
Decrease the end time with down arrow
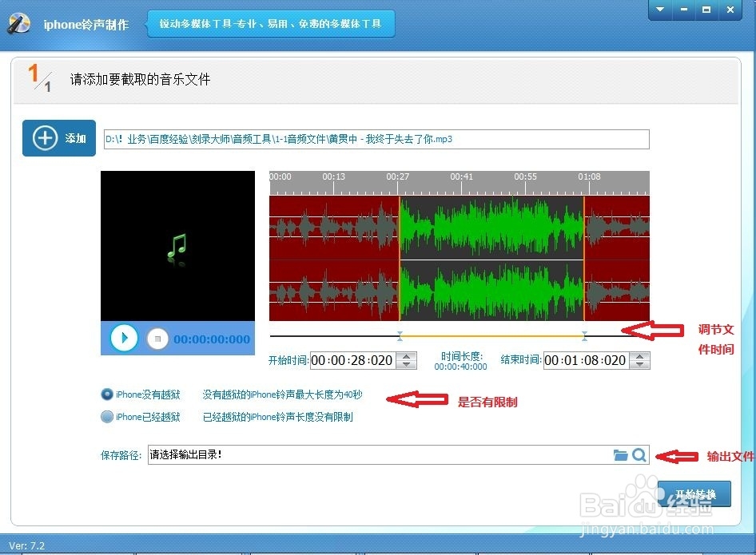[x=640, y=365]
